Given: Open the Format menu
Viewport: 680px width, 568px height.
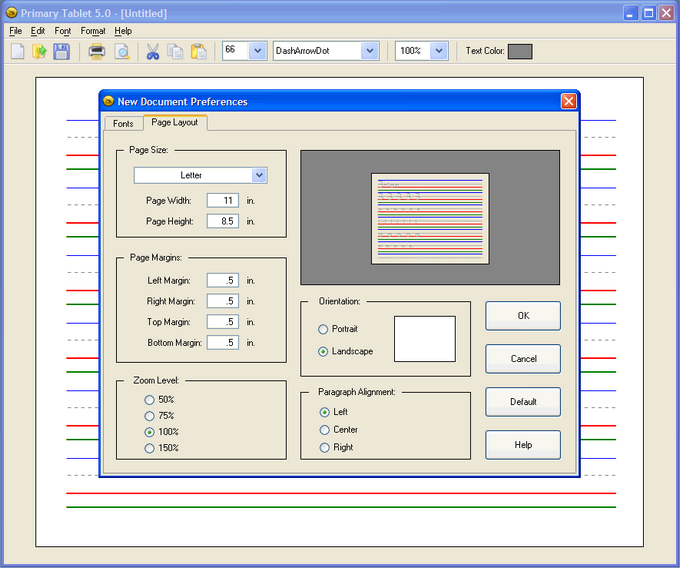Looking at the screenshot, I should tap(93, 31).
